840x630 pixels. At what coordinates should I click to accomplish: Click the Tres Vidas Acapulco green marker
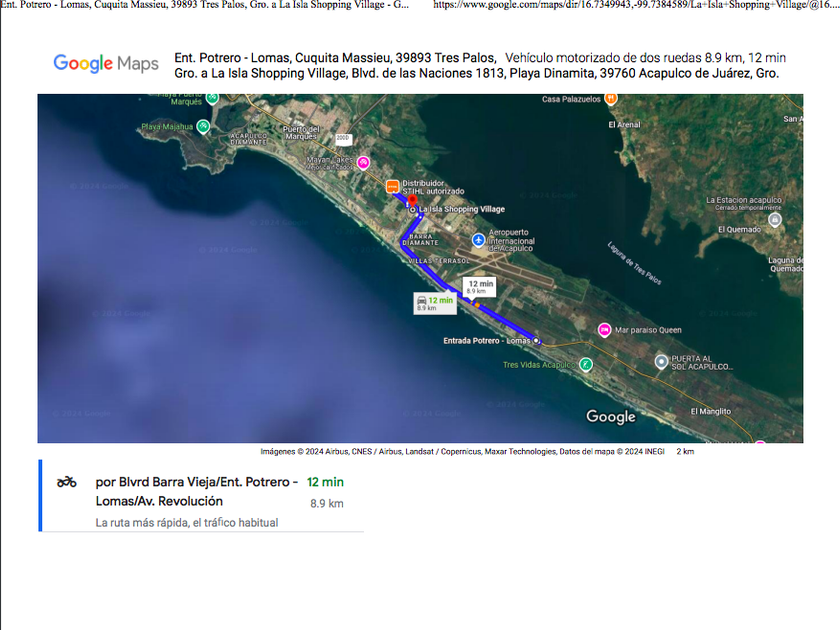click(x=586, y=365)
